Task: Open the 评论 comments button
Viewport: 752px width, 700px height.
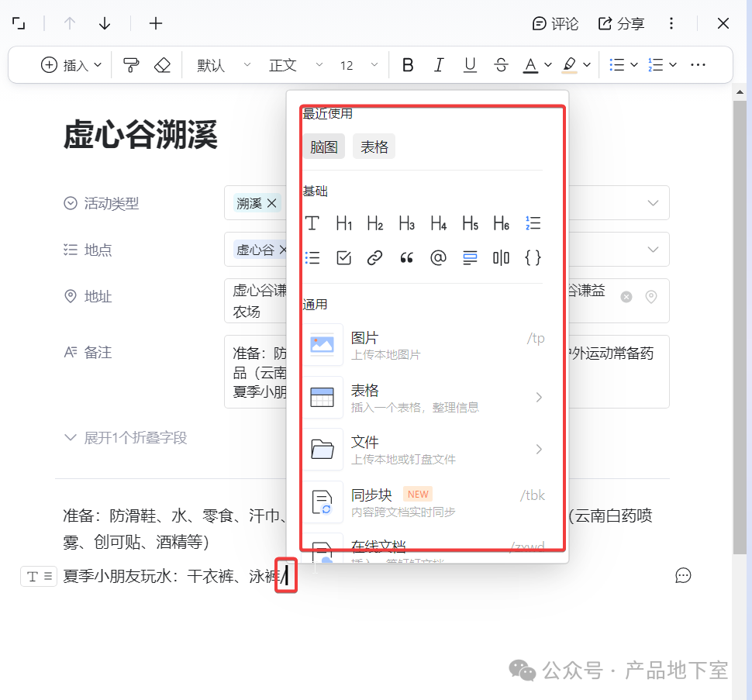Action: (x=555, y=23)
